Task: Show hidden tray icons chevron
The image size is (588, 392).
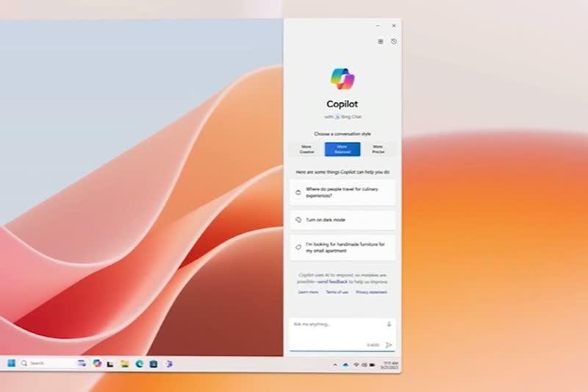Action: click(335, 365)
